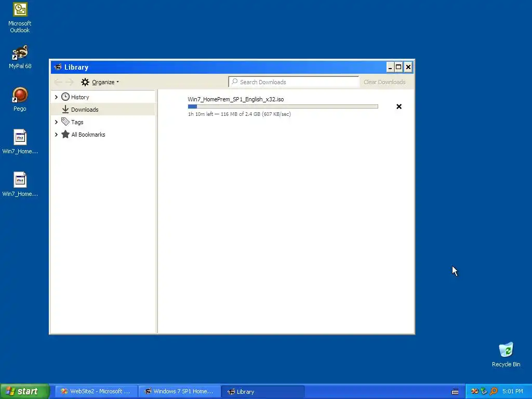This screenshot has height=399, width=532.
Task: Click the History clock icon in sidebar
Action: click(65, 97)
